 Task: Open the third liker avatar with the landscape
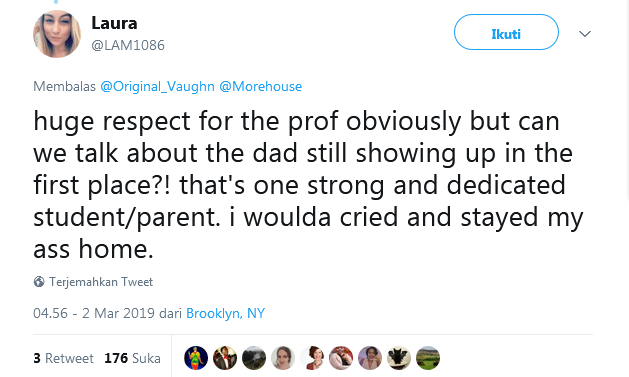coord(254,358)
